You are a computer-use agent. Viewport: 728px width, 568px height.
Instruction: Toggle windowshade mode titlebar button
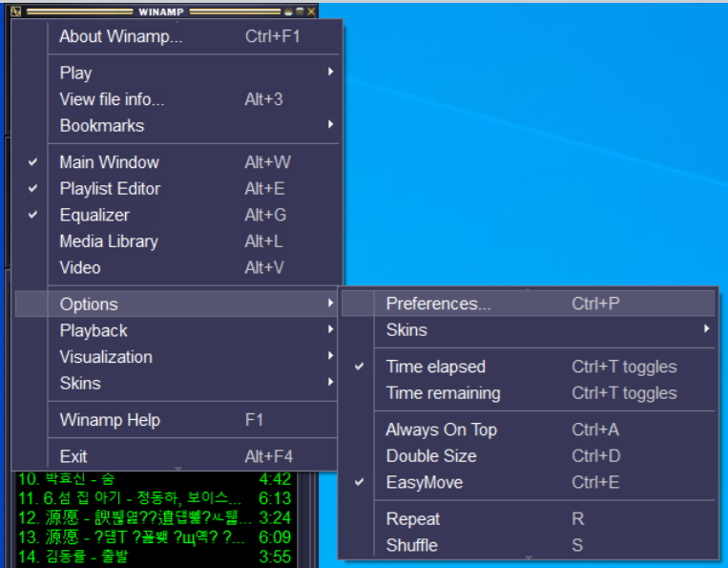300,11
